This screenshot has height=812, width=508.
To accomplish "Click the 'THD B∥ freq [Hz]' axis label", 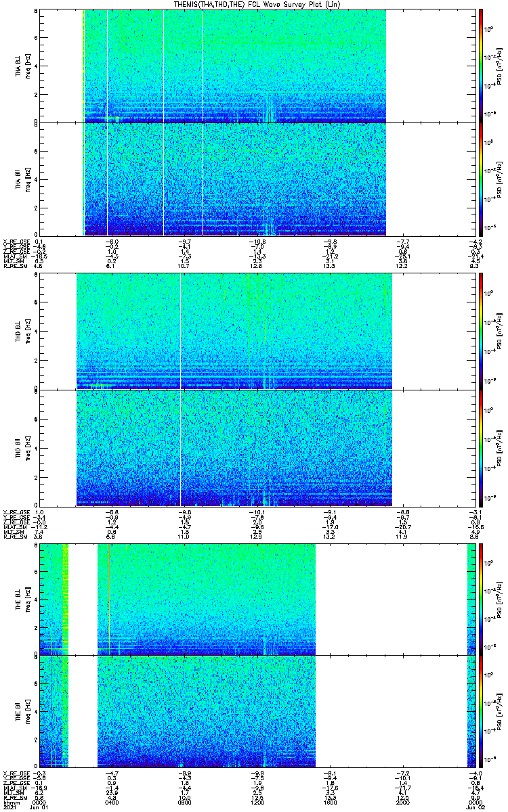I will pyautogui.click(x=22, y=447).
